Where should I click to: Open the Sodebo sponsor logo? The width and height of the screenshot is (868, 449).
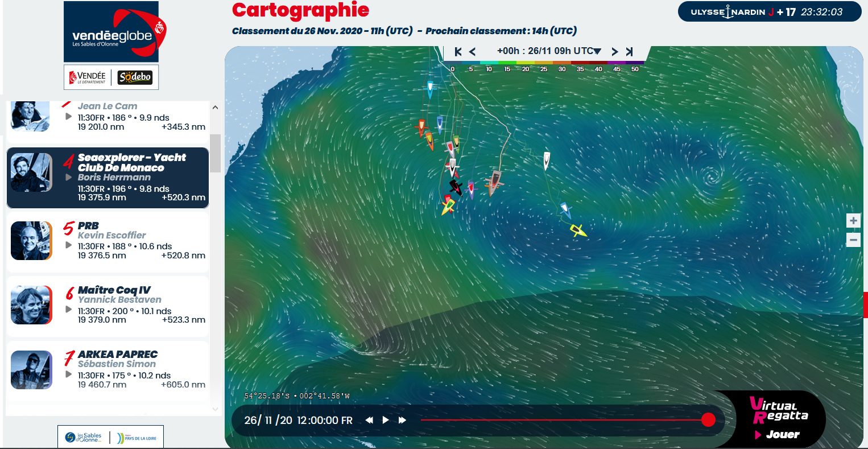point(135,77)
